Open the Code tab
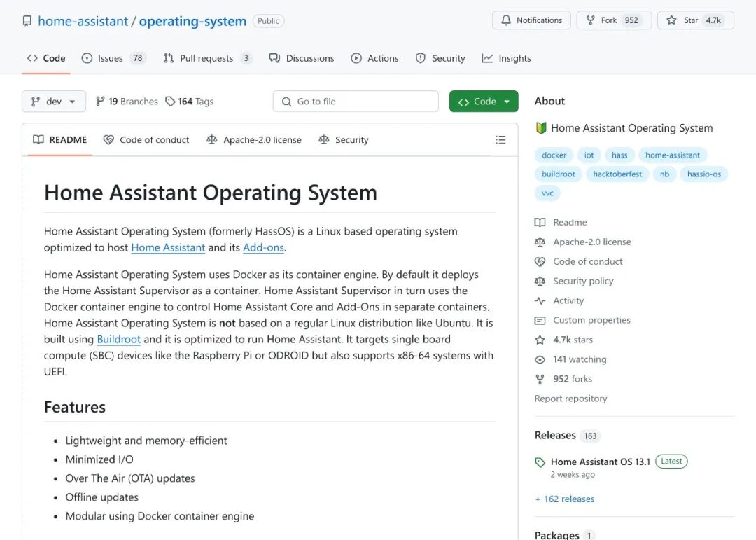 pyautogui.click(x=46, y=58)
